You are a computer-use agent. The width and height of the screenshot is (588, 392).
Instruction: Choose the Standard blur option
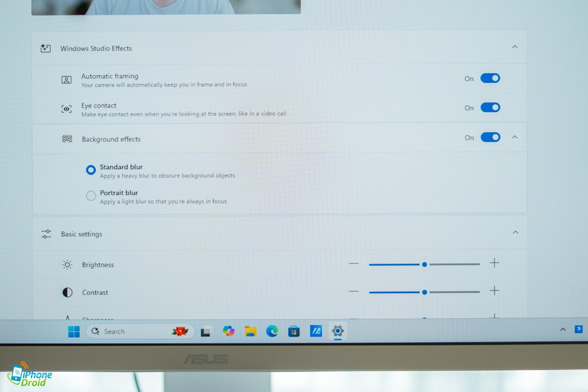click(x=91, y=170)
